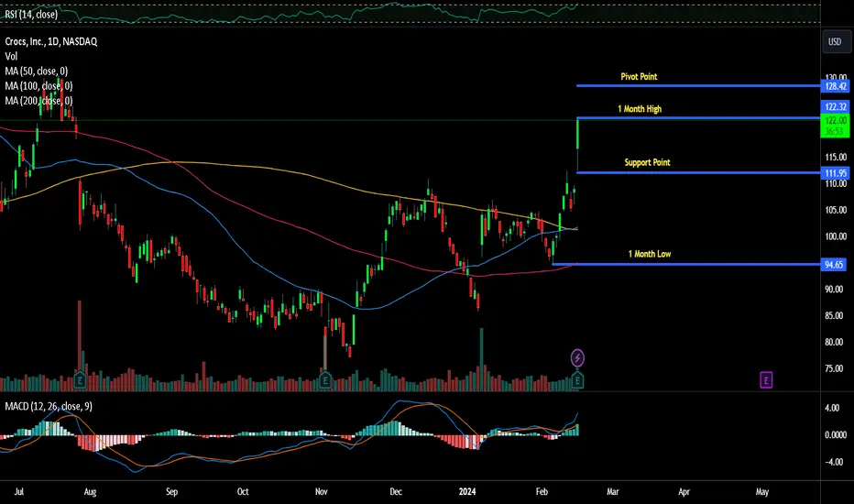Select the MA (200, close, 0) legend

click(38, 100)
